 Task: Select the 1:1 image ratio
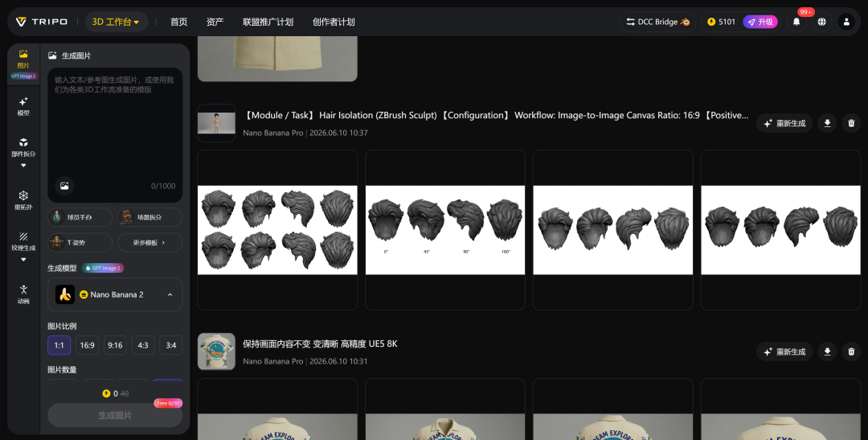coord(59,345)
